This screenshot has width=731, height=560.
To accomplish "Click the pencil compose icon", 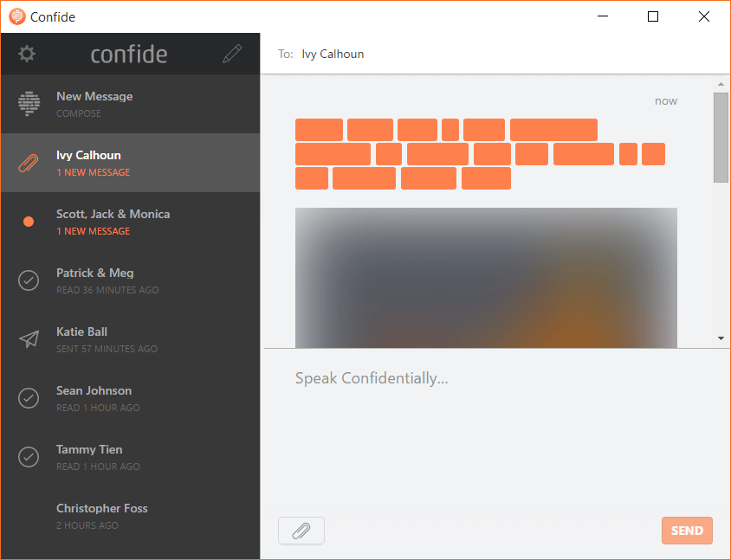I will 232,54.
